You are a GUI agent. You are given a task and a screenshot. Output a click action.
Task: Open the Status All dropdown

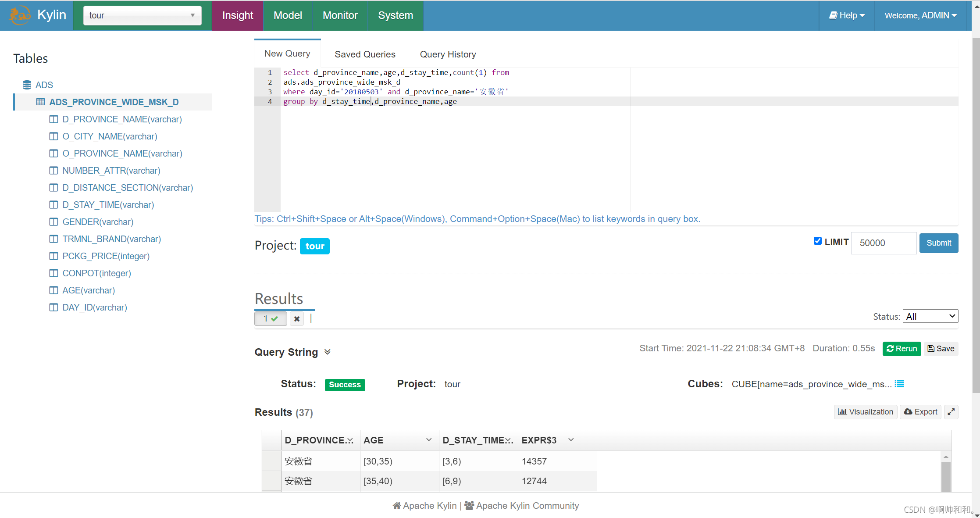pyautogui.click(x=930, y=316)
